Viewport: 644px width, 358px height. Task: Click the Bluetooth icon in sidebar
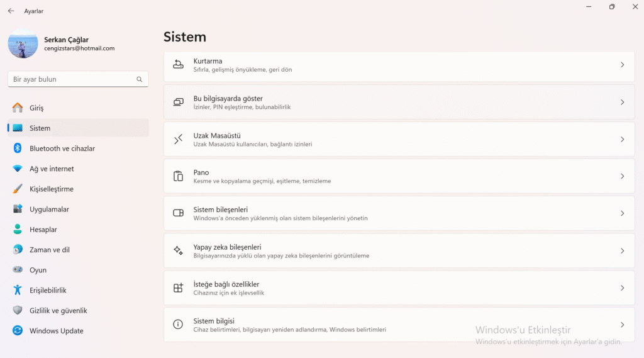18,148
